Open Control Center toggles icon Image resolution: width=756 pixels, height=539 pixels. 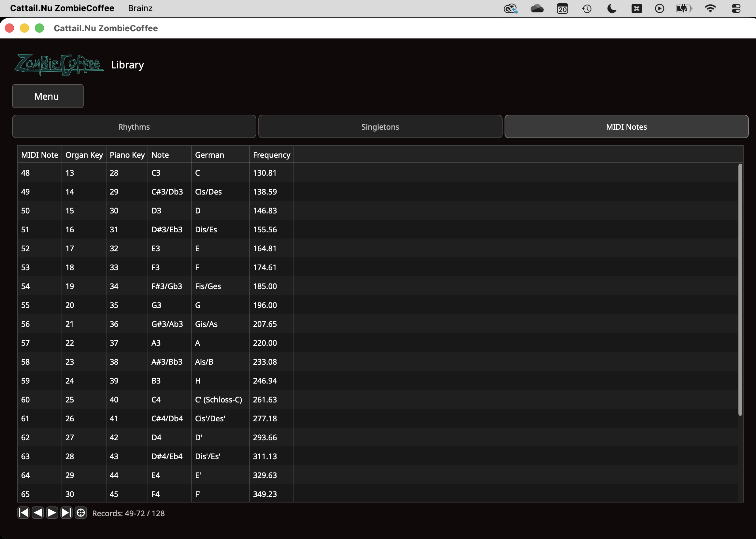tap(736, 8)
